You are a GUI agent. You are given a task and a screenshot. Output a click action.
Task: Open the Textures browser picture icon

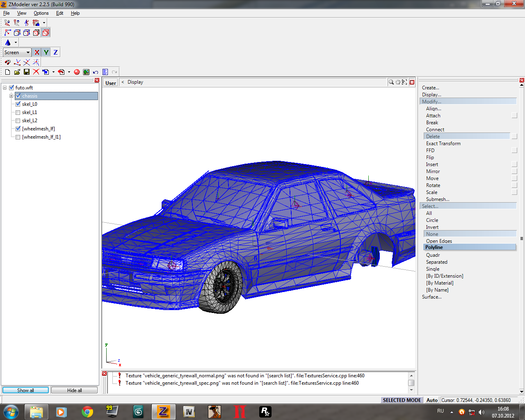pyautogui.click(x=86, y=72)
